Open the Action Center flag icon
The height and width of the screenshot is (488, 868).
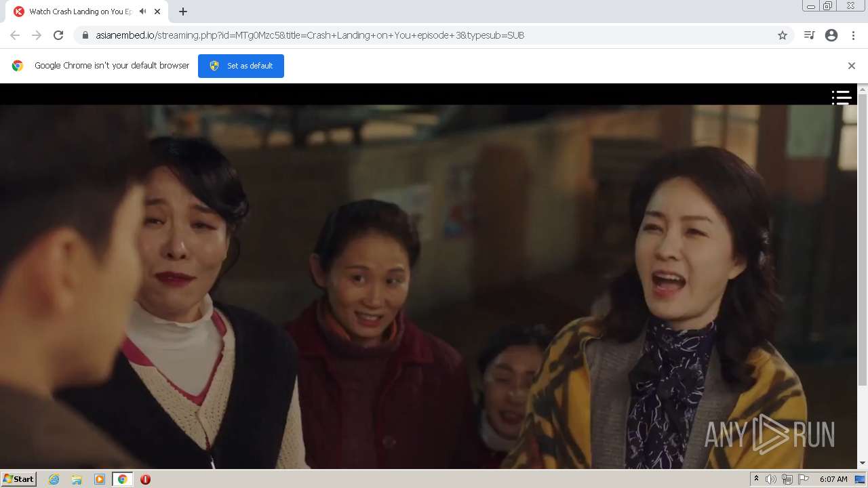(804, 479)
